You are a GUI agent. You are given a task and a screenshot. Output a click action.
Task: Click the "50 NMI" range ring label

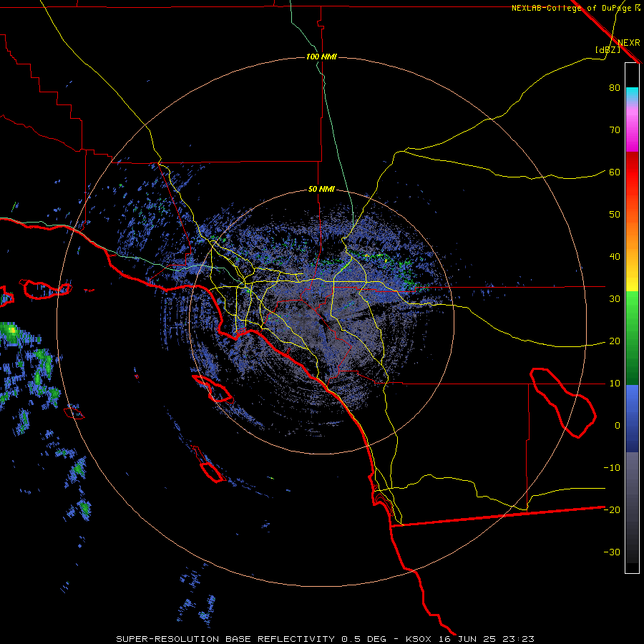(x=321, y=190)
